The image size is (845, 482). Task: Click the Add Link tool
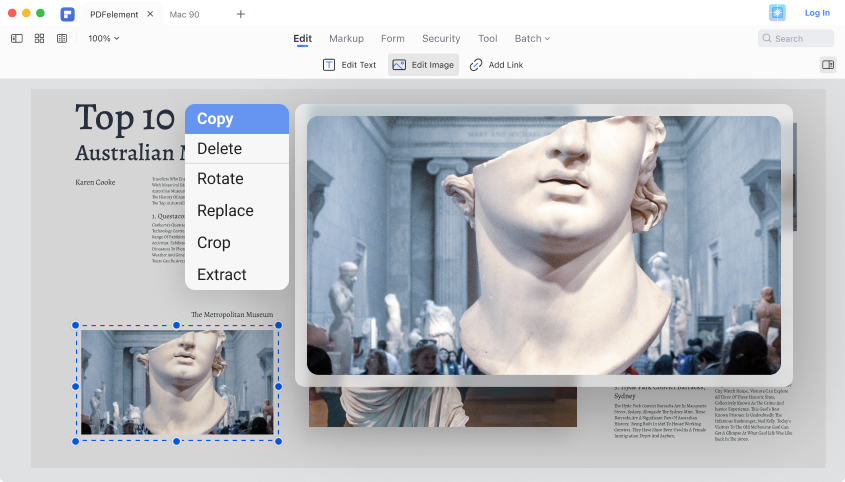[x=496, y=65]
